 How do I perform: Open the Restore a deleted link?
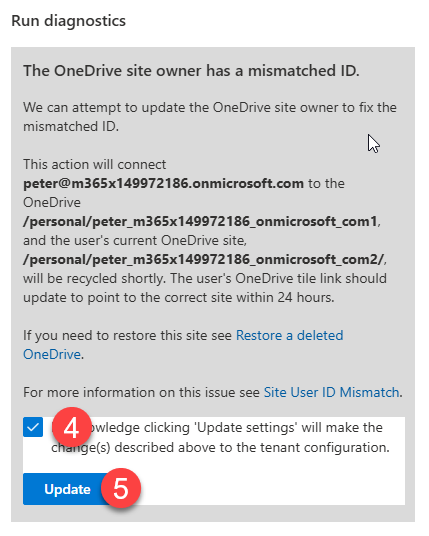289,335
